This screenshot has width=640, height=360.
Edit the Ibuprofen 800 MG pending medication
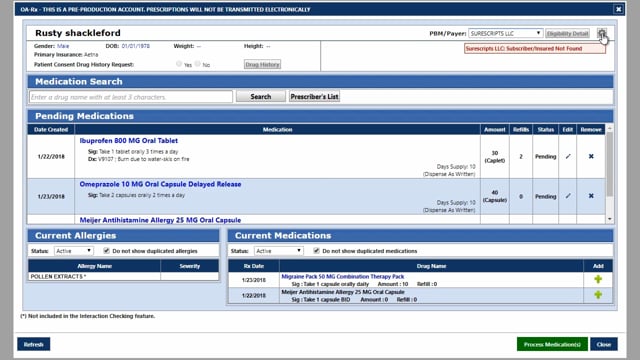point(568,156)
